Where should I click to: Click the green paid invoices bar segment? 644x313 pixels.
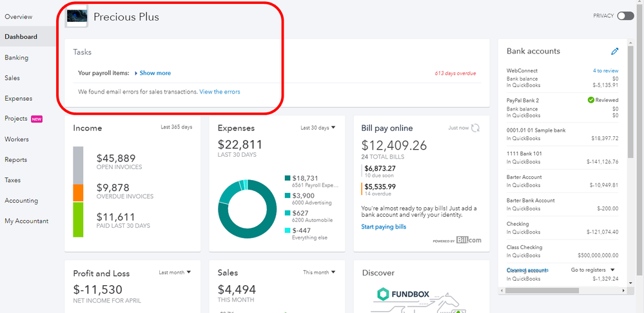[78, 219]
